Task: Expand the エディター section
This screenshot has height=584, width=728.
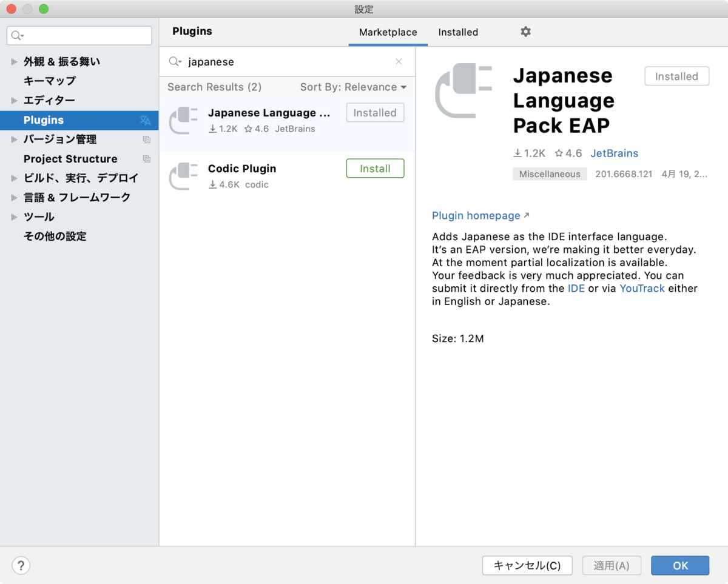Action: tap(15, 101)
